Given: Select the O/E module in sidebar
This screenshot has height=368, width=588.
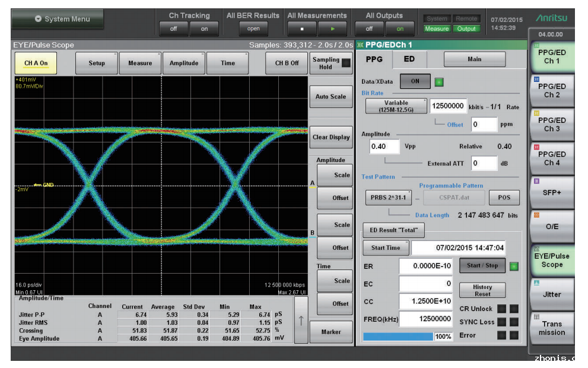Looking at the screenshot, I should 551,226.
